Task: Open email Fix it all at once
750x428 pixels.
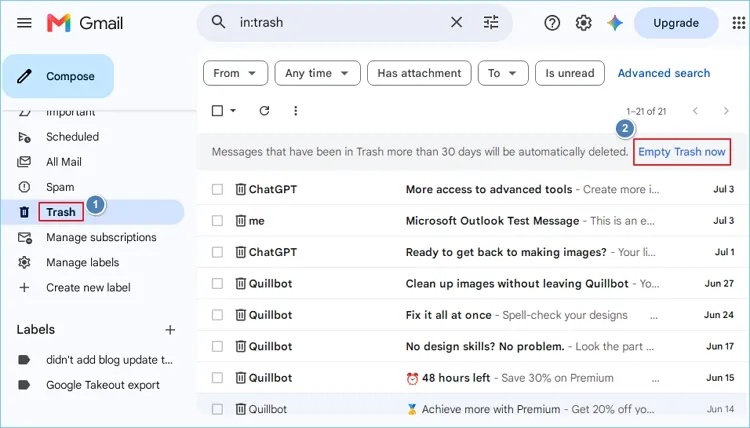Action: pos(473,315)
